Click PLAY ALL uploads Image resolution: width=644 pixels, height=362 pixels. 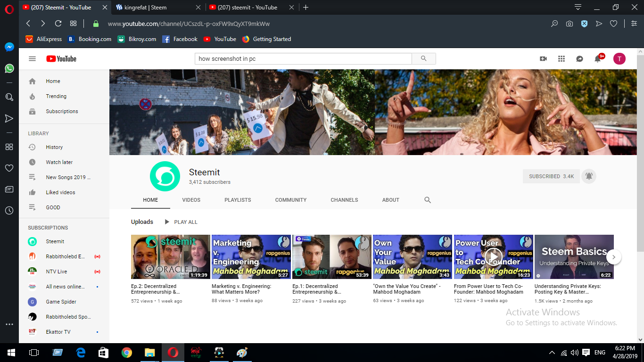pos(181,222)
